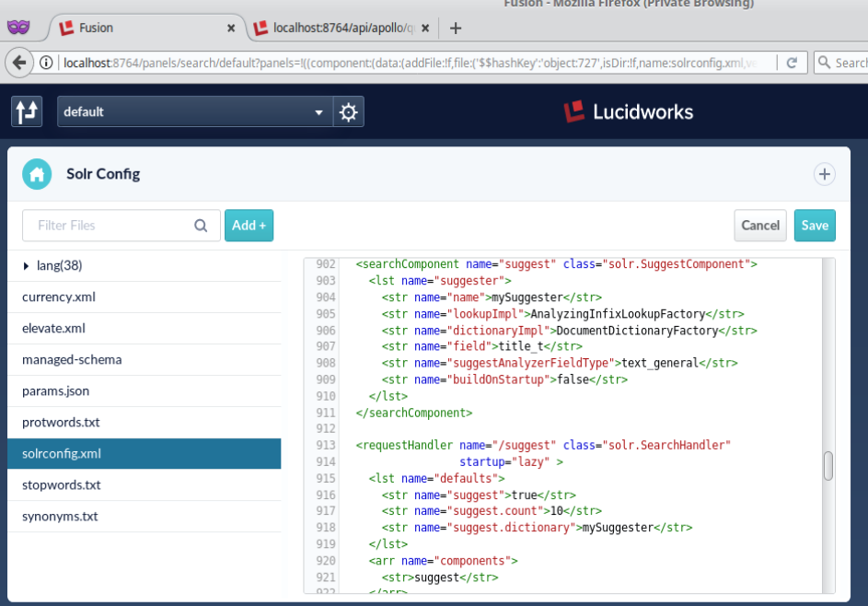Image resolution: width=868 pixels, height=606 pixels.
Task: Open currency.xml file
Action: (x=144, y=297)
